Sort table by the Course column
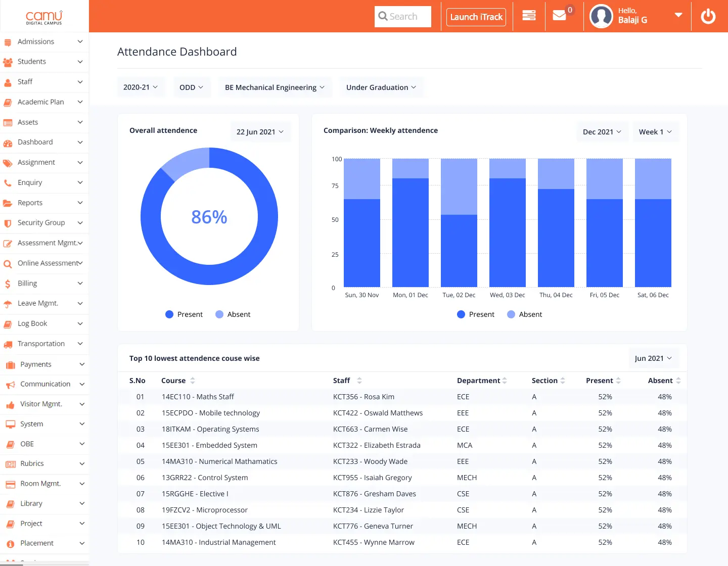This screenshot has width=728, height=566. click(x=192, y=381)
